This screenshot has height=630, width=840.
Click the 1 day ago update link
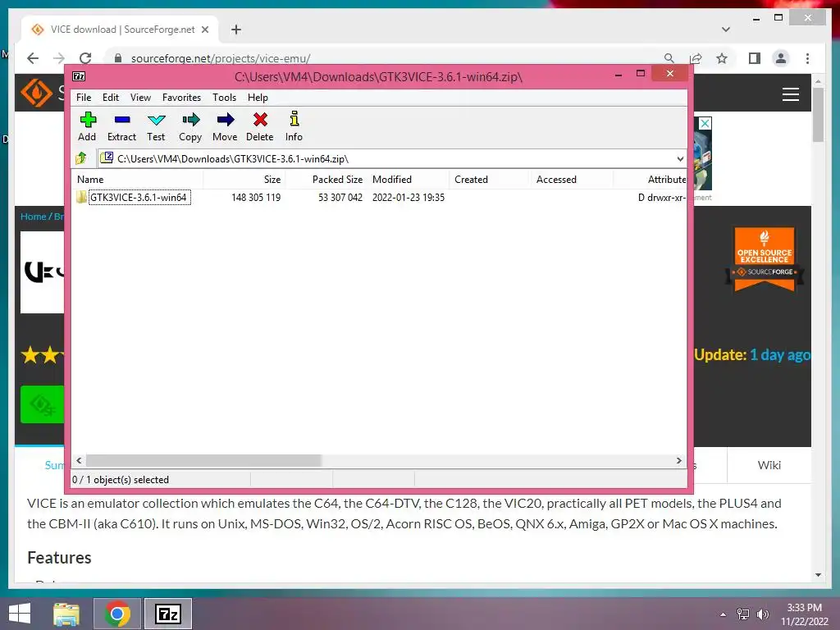[779, 354]
